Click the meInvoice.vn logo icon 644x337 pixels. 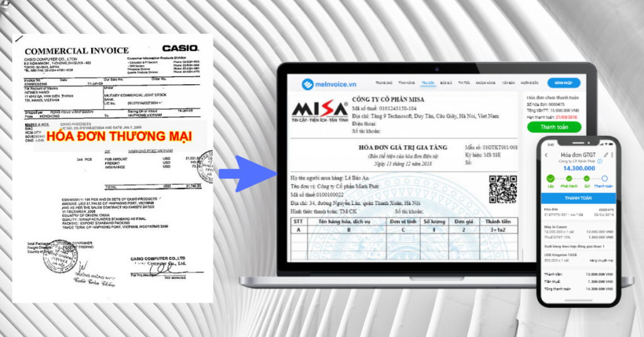click(307, 84)
